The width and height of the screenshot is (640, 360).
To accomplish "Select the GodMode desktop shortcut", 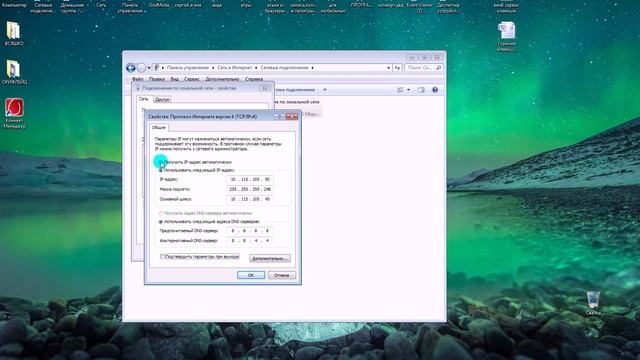I will 159,5.
